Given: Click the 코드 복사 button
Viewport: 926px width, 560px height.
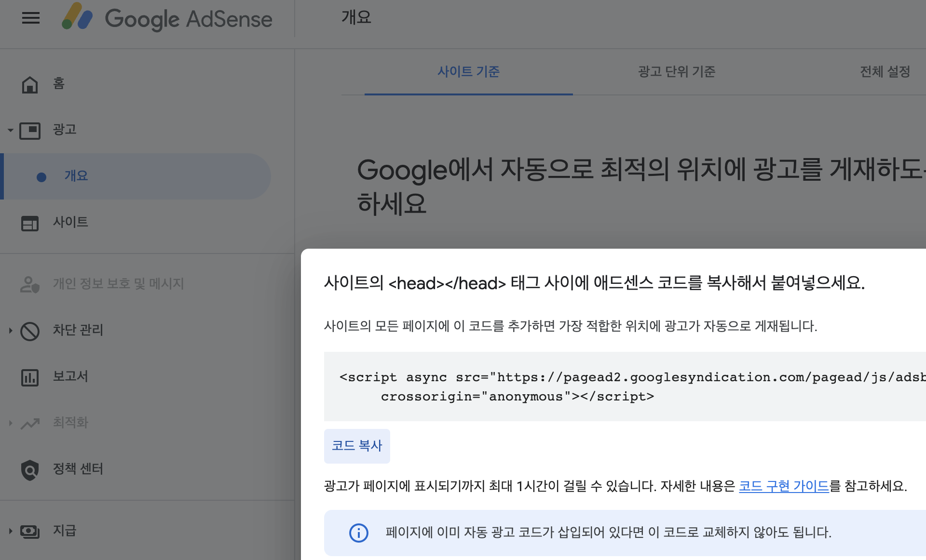Looking at the screenshot, I should pos(357,446).
